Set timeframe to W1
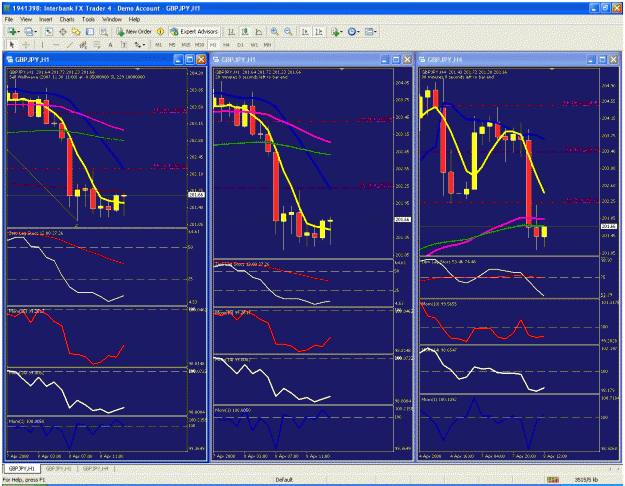The height and width of the screenshot is (486, 625). 254,45
